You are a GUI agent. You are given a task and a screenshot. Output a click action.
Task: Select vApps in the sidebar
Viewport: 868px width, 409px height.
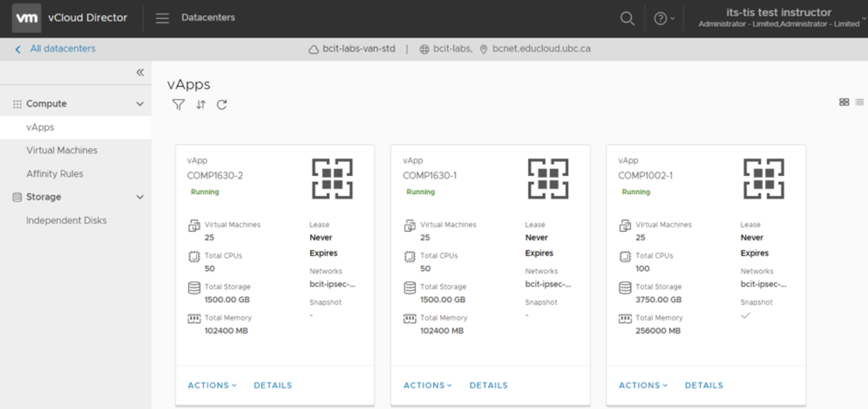[x=75, y=127]
